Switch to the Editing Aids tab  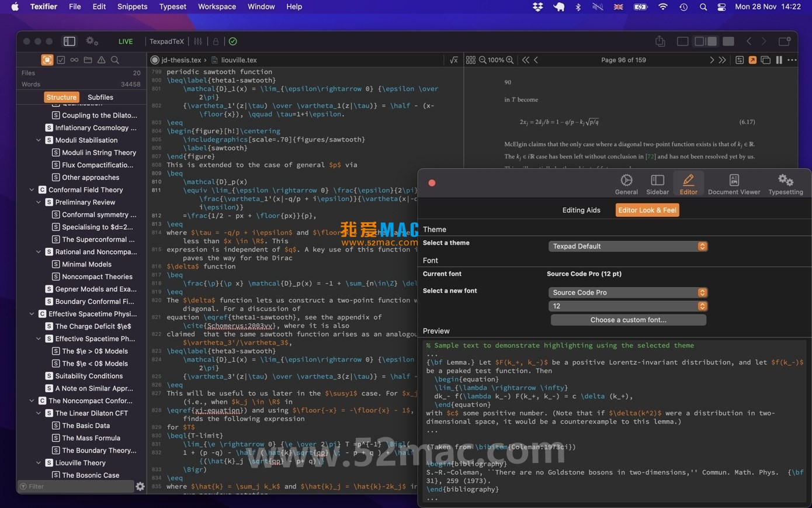pyautogui.click(x=581, y=210)
